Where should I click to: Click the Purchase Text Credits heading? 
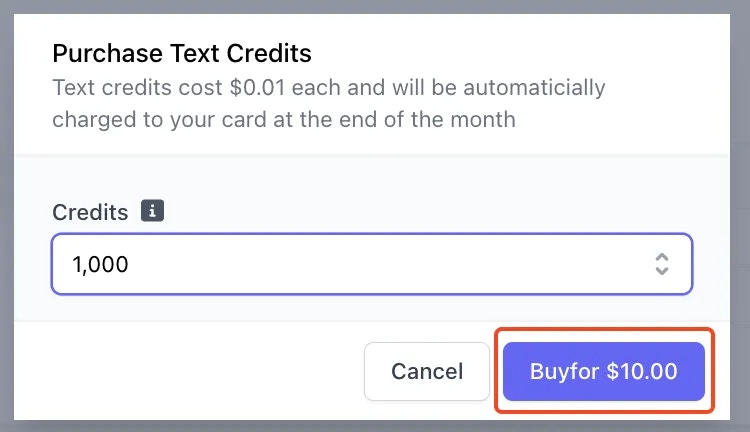click(x=182, y=53)
